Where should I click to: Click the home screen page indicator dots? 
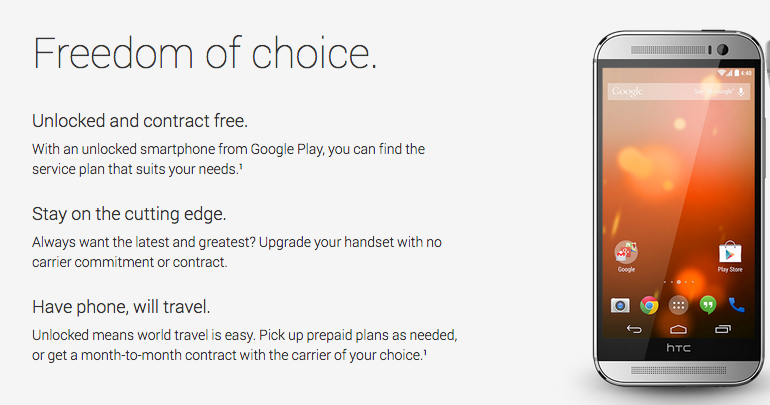[x=679, y=282]
